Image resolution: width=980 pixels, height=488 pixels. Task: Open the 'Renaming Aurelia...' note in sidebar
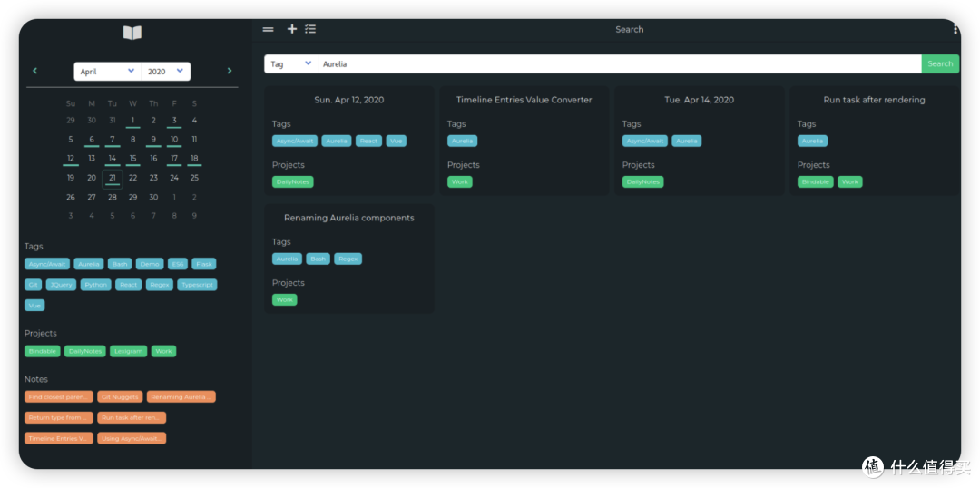181,396
